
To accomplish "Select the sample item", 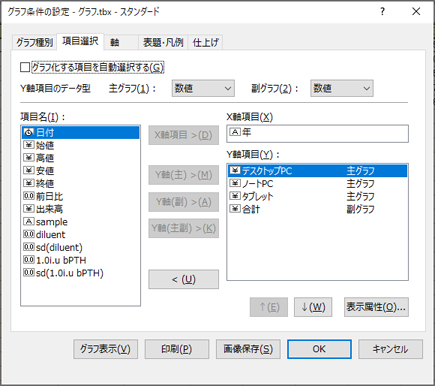I will 80,222.
